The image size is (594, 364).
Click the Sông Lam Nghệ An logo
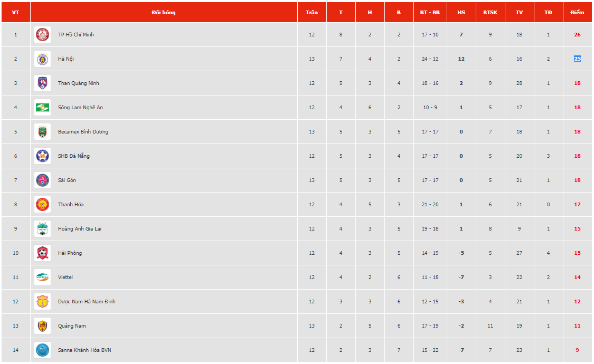42,108
